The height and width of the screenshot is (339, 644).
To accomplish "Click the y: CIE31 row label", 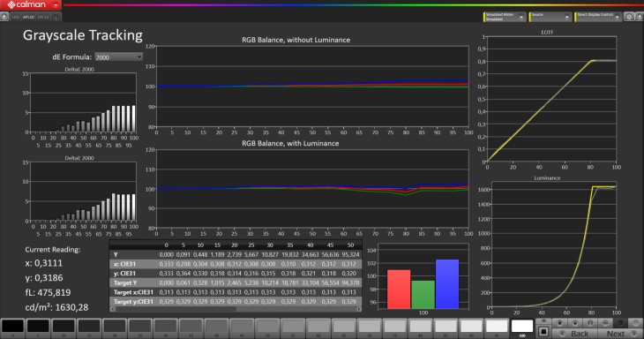I will point(124,274).
